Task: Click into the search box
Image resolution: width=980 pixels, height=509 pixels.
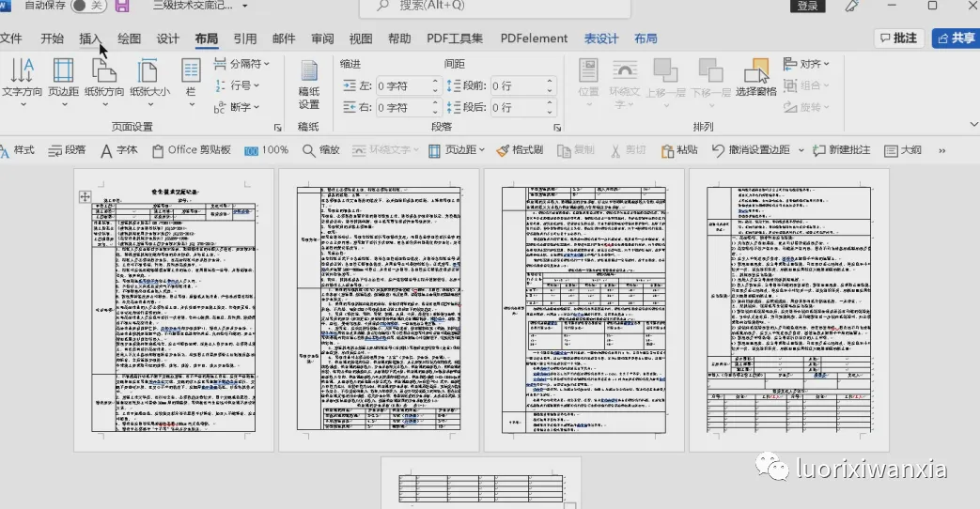Action: (493, 7)
